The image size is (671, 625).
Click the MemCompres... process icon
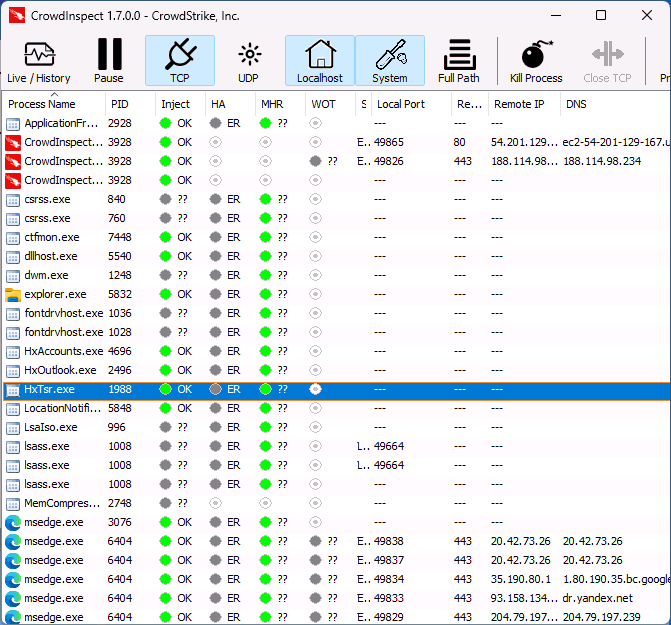click(13, 504)
